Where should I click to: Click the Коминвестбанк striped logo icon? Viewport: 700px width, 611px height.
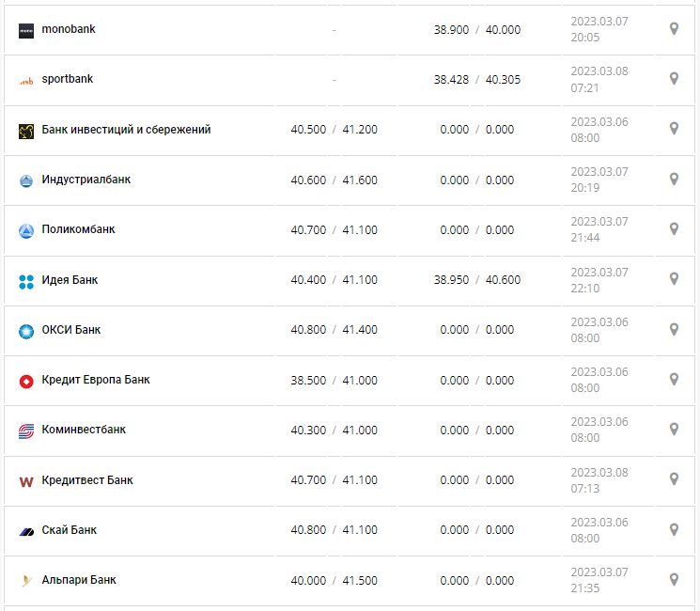(x=26, y=431)
